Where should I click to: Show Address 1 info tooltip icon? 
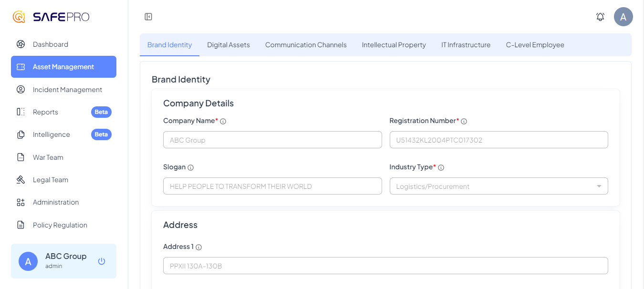[x=198, y=247]
